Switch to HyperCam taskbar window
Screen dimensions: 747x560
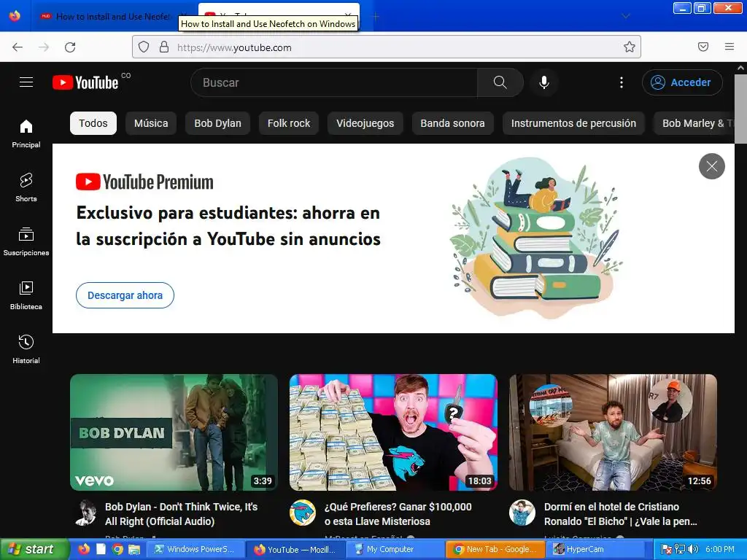click(595, 549)
